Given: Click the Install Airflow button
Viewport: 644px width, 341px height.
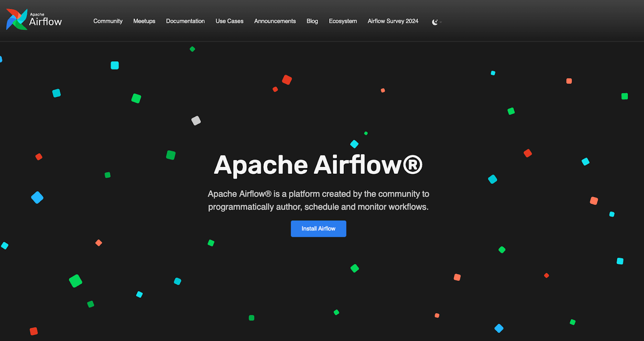Looking at the screenshot, I should click(x=318, y=229).
